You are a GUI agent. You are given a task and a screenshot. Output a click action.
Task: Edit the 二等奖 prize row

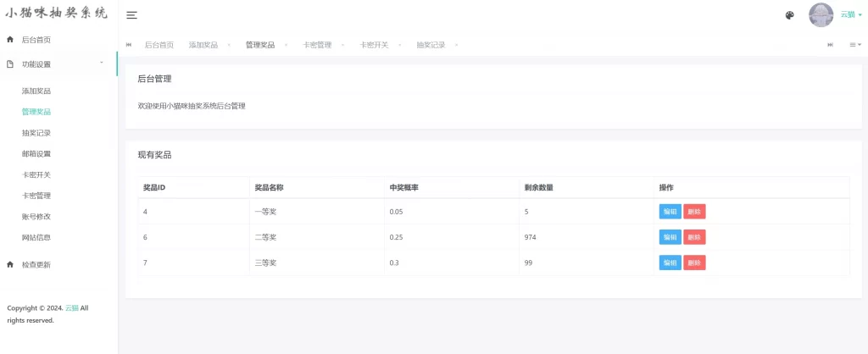[670, 237]
